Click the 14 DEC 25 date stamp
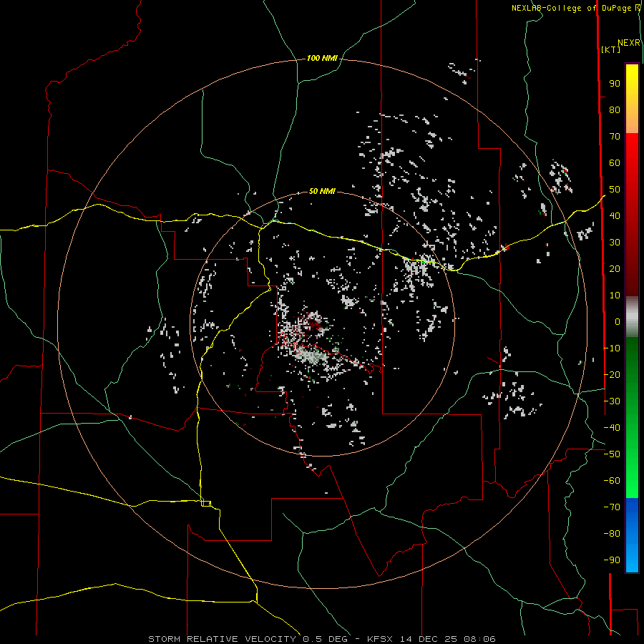Image resolution: width=644 pixels, height=644 pixels. pos(427,639)
